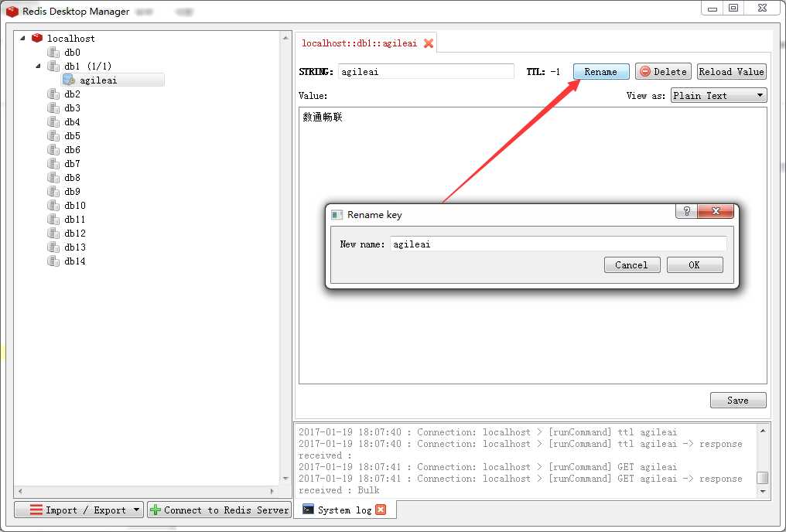The height and width of the screenshot is (532, 786).
Task: Click the db0 database icon
Action: point(53,52)
